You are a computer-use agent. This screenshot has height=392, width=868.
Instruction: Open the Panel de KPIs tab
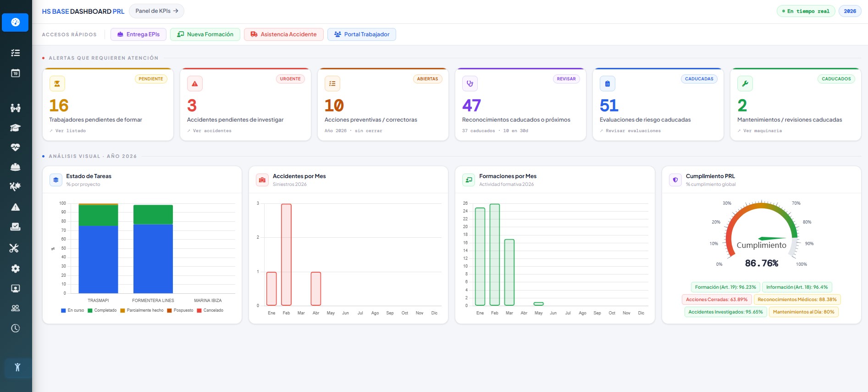tap(156, 11)
